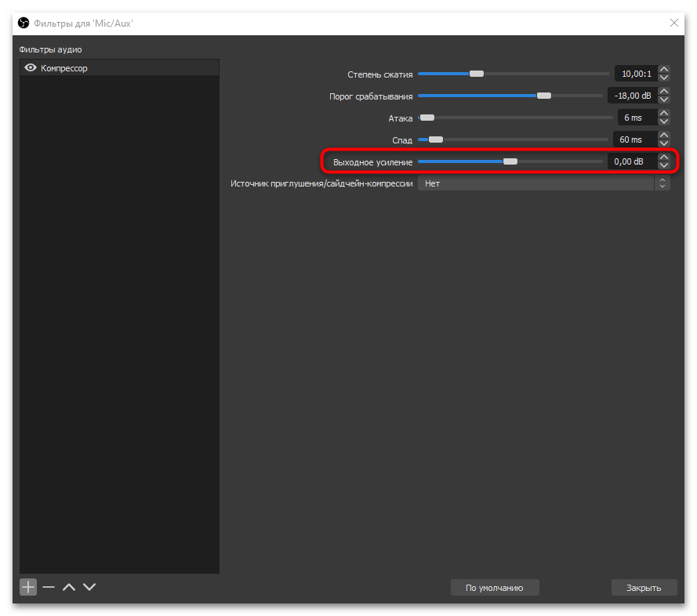Screen dimensions: 697x616
Task: Adjust the Выходное усиление slider
Action: (x=510, y=161)
